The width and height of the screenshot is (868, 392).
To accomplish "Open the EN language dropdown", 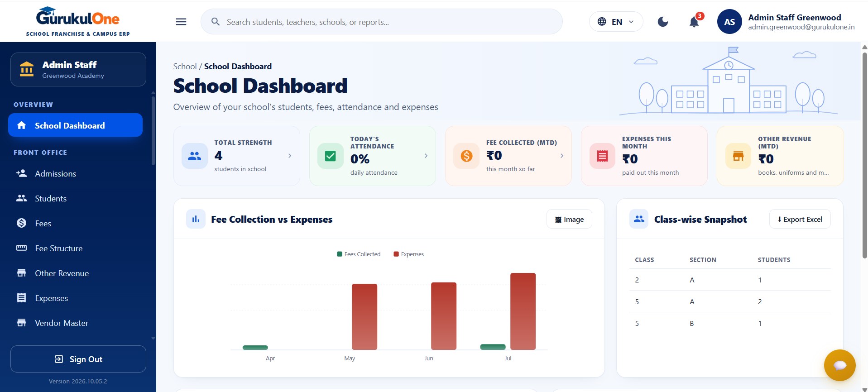I will (x=616, y=22).
